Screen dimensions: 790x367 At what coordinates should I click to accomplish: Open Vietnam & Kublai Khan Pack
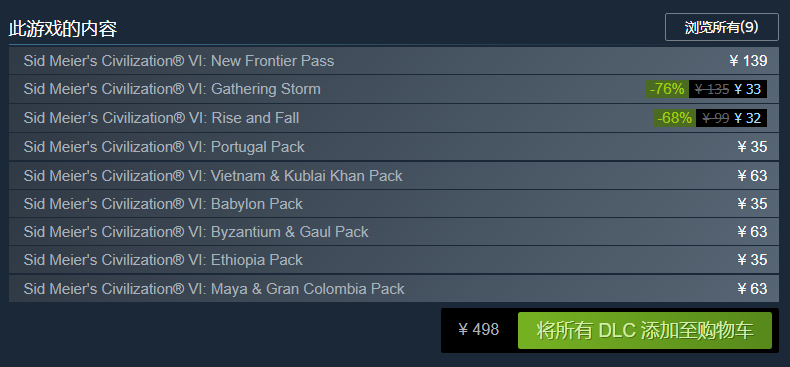coord(393,175)
